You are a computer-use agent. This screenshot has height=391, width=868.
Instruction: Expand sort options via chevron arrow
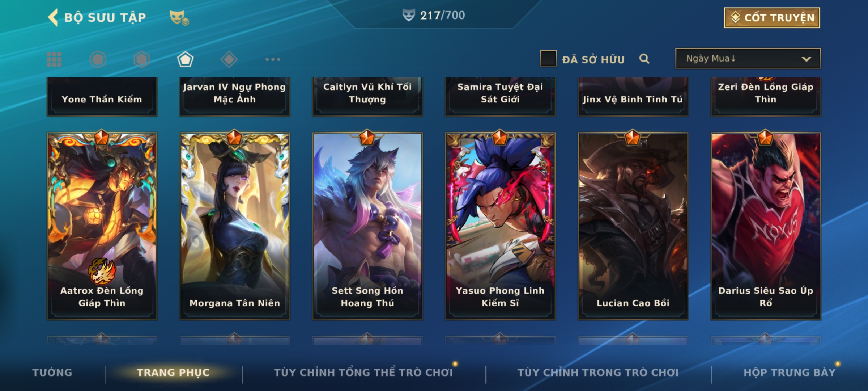pos(806,59)
